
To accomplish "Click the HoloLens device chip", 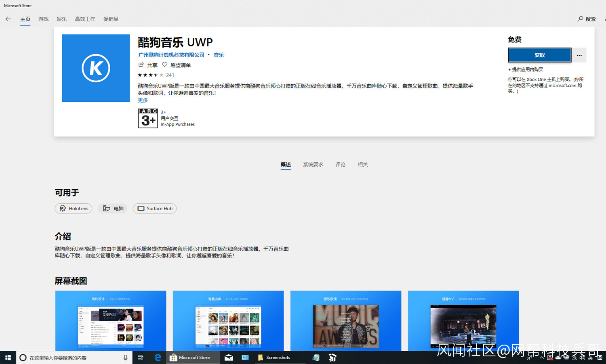I will [74, 209].
